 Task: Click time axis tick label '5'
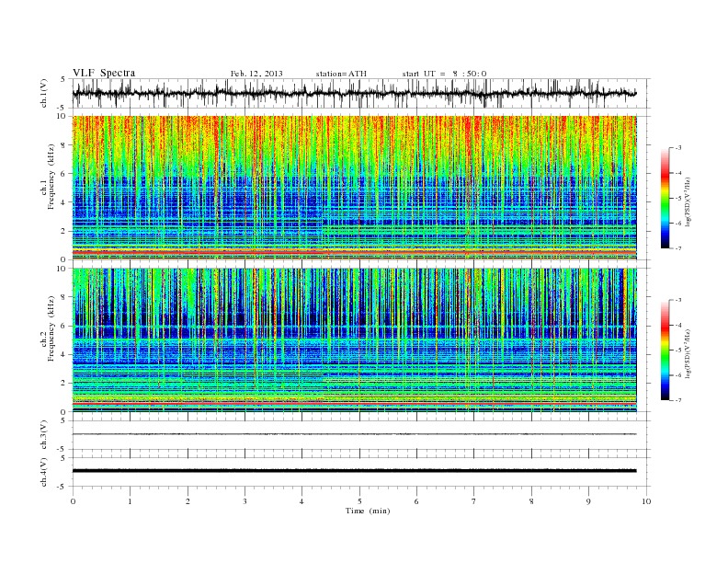pyautogui.click(x=359, y=501)
